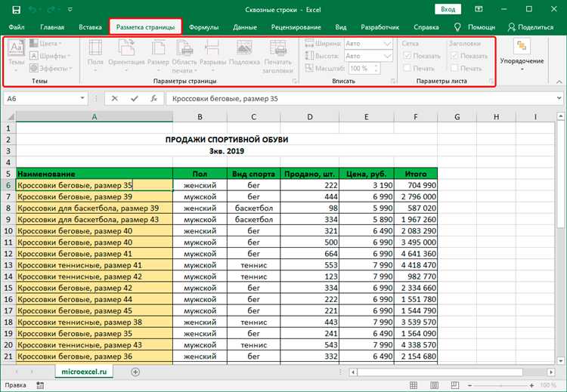
Task: Add a new sheet with plus button
Action: coord(135,372)
